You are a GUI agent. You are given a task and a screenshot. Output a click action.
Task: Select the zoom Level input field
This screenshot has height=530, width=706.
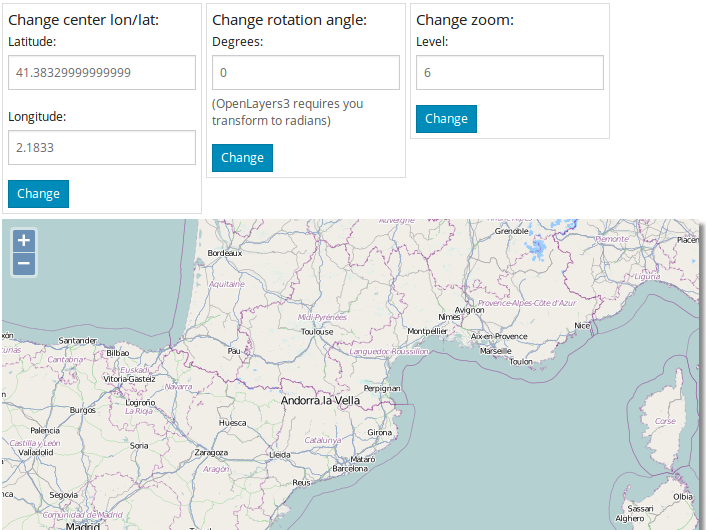tap(509, 72)
